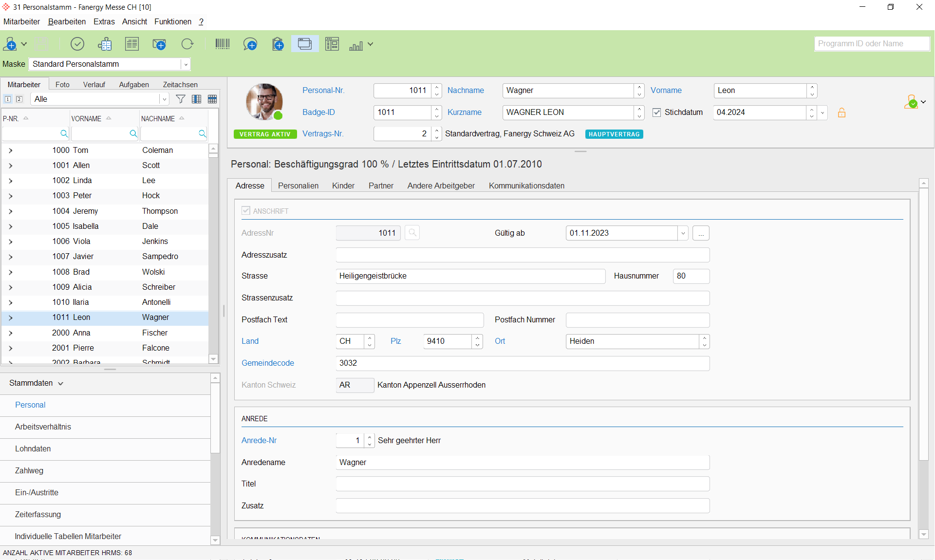Click the refresh toolbar icon

pyautogui.click(x=187, y=44)
